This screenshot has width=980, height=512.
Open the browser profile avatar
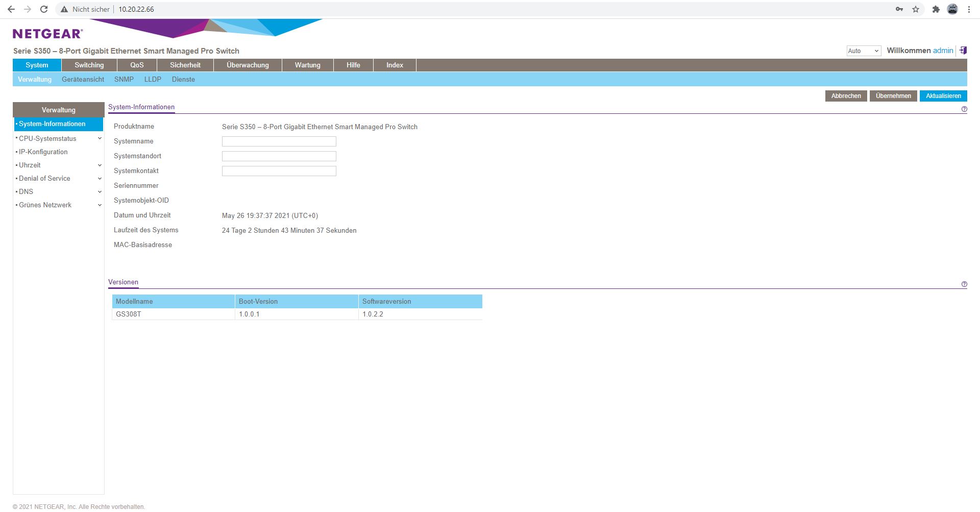(x=952, y=9)
